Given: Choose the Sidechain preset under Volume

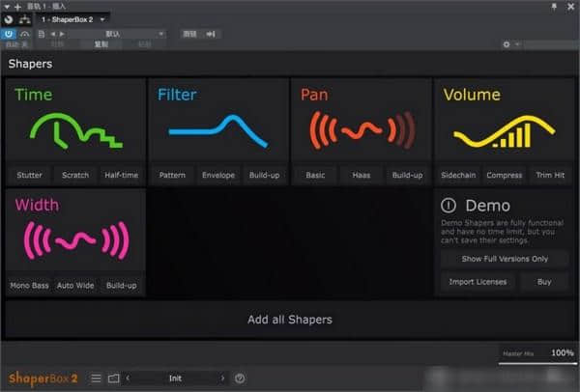Looking at the screenshot, I should (458, 175).
